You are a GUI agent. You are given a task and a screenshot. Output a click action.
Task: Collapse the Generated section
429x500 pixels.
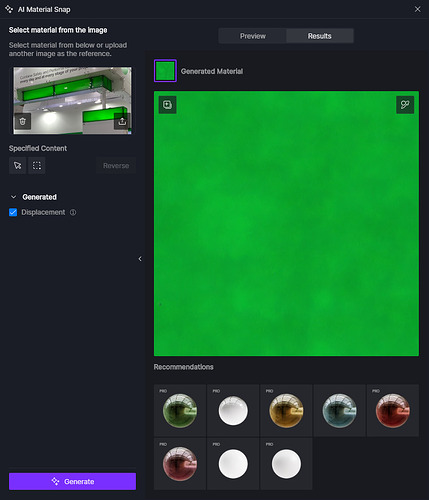(14, 197)
